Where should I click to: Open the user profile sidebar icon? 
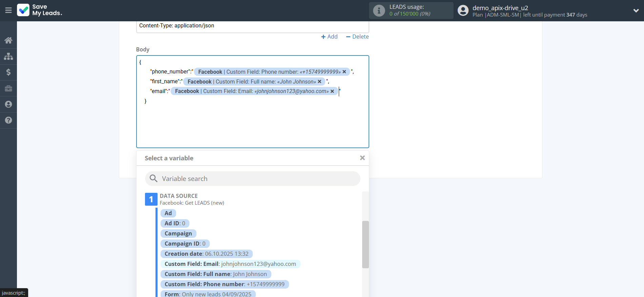pos(8,104)
